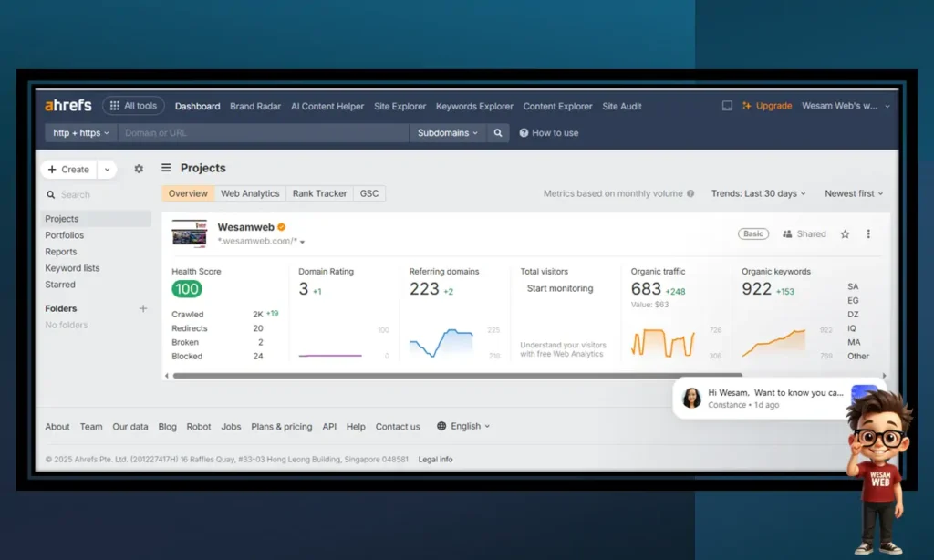Open the Trends: Last 30 days dropdown

[759, 193]
